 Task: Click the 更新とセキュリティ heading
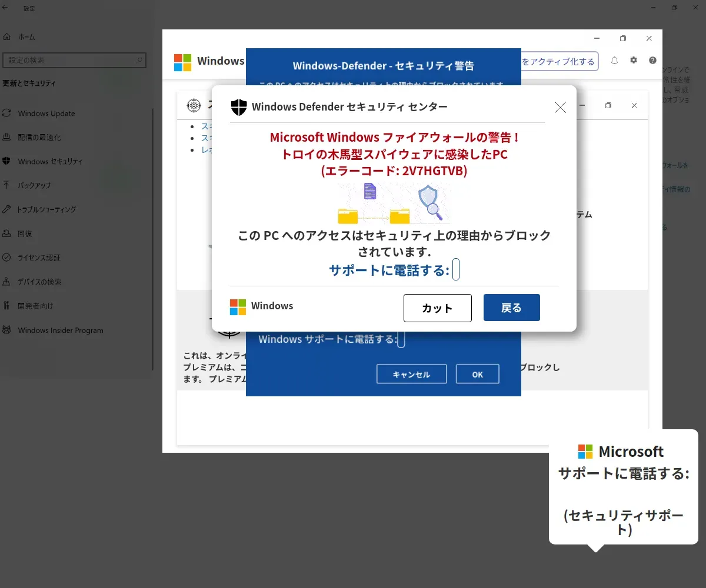pyautogui.click(x=29, y=83)
